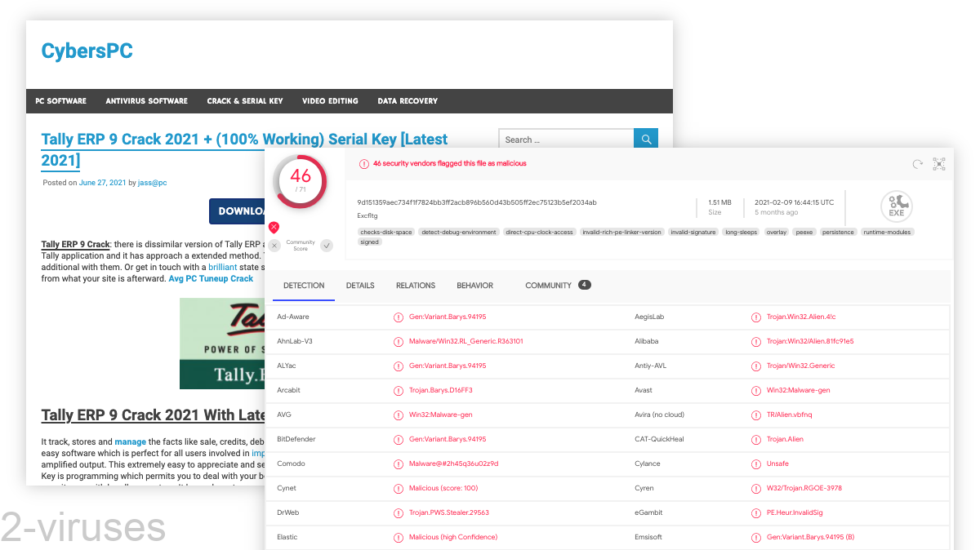
Task: Open the COMMUNITY tab
Action: tap(558, 286)
